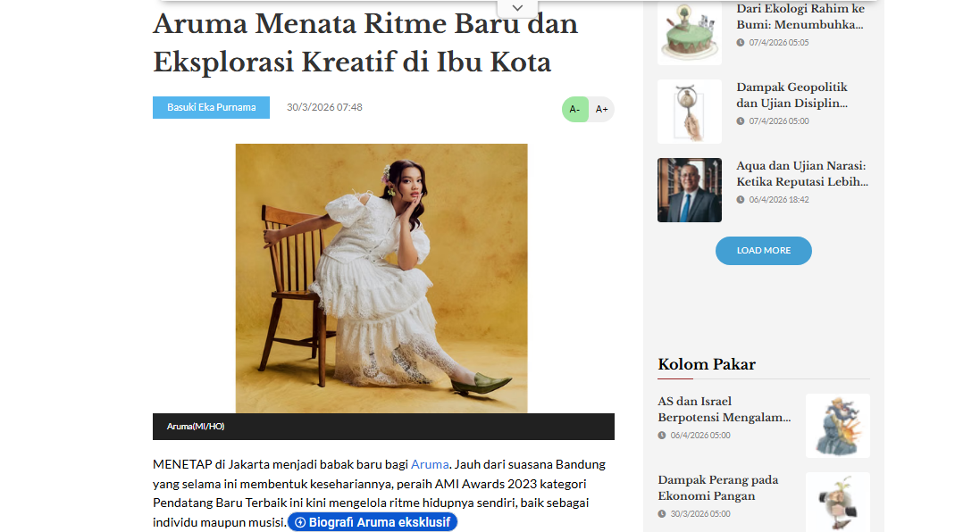
Task: Open Dampak Perang pada Ekonomi Pangan article
Action: pos(717,487)
